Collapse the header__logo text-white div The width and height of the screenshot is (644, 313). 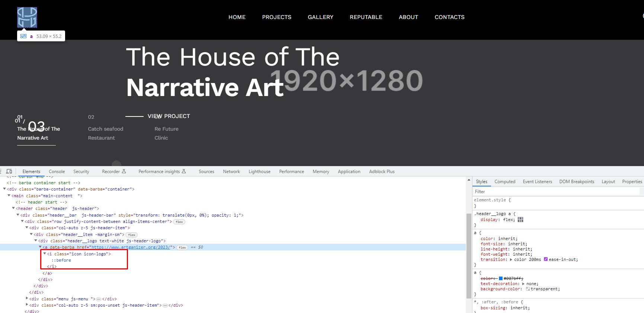(36, 240)
